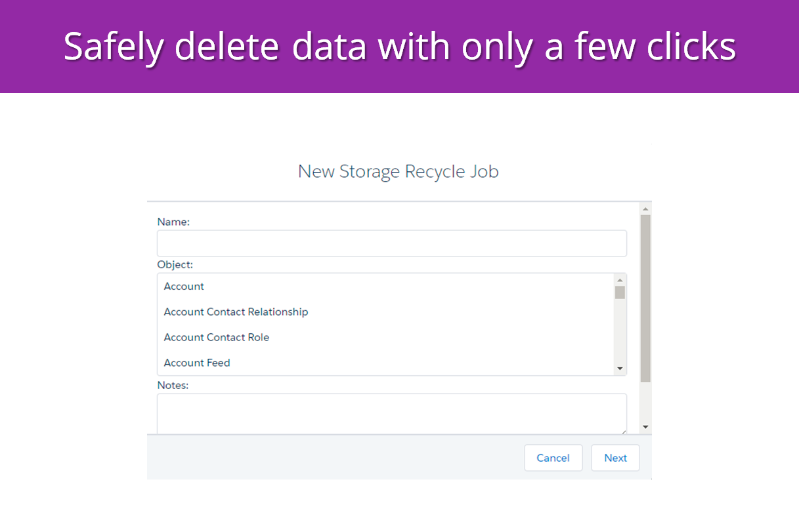Proceed with the Next button

pos(615,458)
